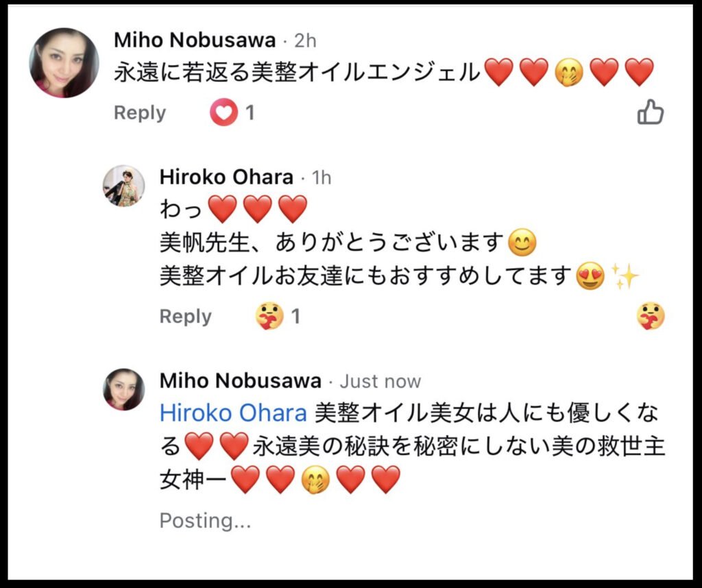Click Hiroko's comment text starting with わっ
The image size is (702, 588).
(x=233, y=209)
